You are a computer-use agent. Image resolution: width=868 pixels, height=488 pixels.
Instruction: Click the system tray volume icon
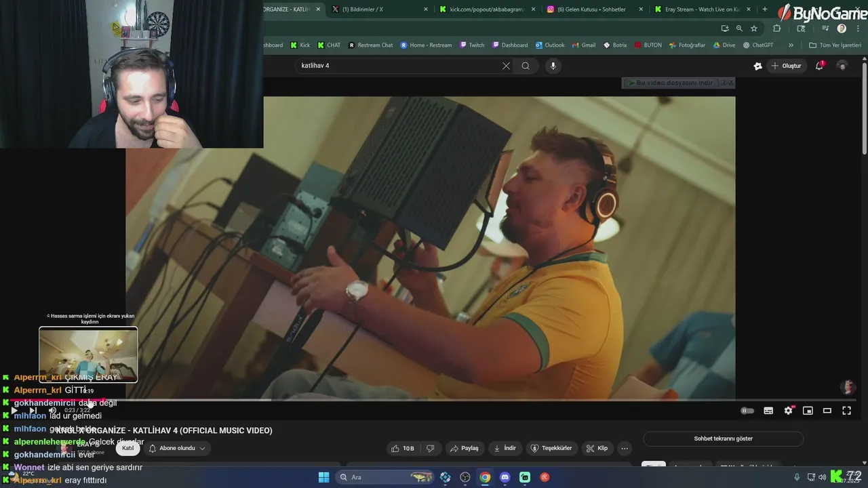point(822,477)
